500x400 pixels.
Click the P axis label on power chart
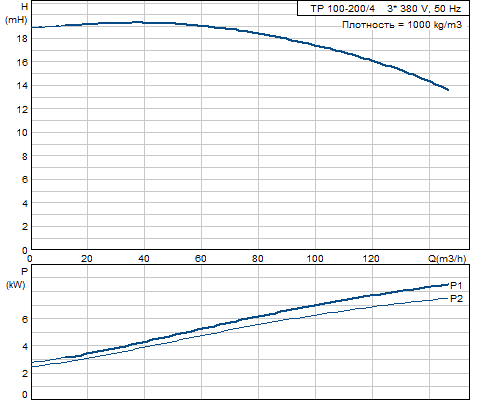tap(24, 272)
